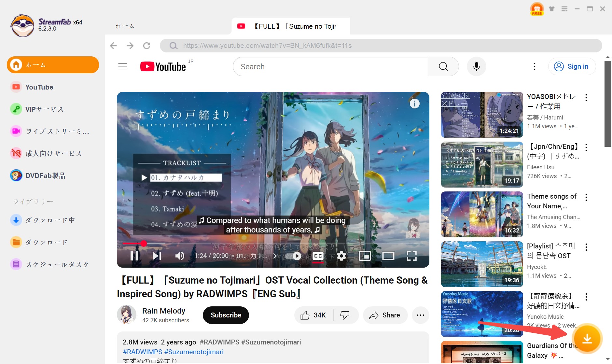Toggle the autoplay switch
Screen dimensions: 612x364
(293, 256)
